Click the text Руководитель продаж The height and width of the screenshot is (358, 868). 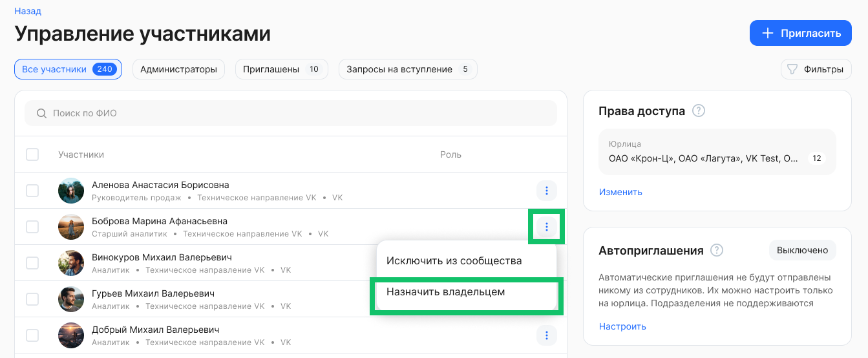[136, 197]
